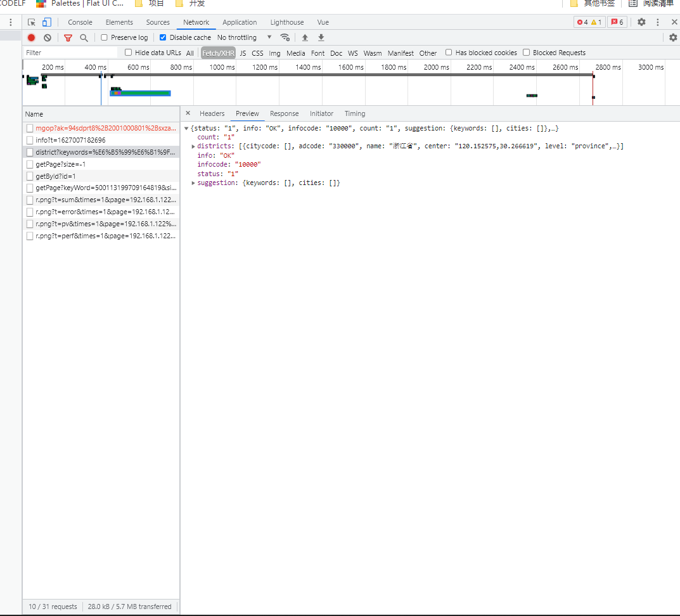Uncheck Disable cache checkbox
This screenshot has width=680, height=616.
(163, 38)
